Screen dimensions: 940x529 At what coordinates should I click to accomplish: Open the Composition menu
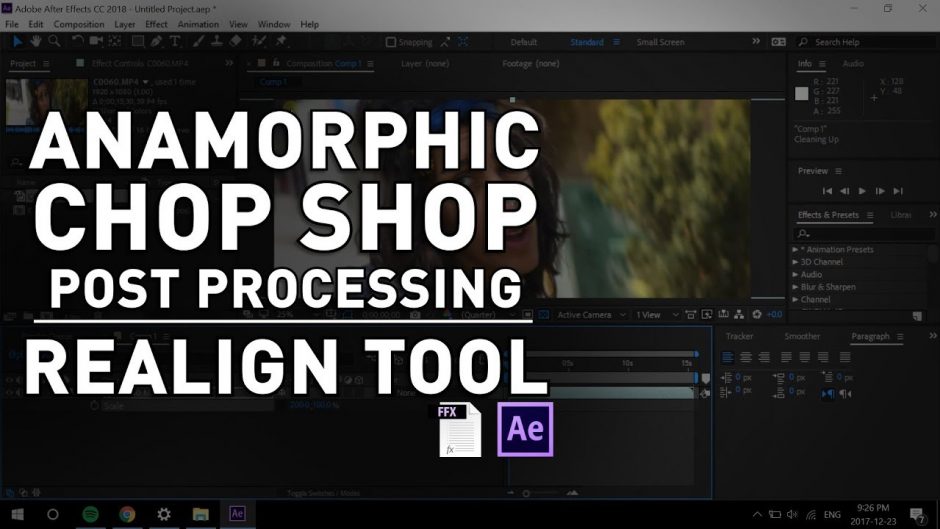(x=79, y=25)
